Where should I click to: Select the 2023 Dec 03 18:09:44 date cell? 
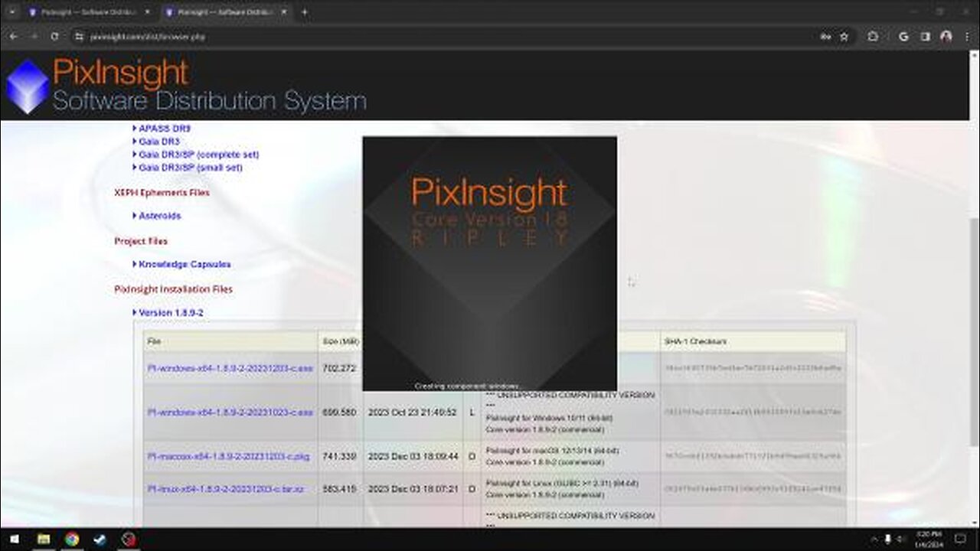pyautogui.click(x=413, y=456)
